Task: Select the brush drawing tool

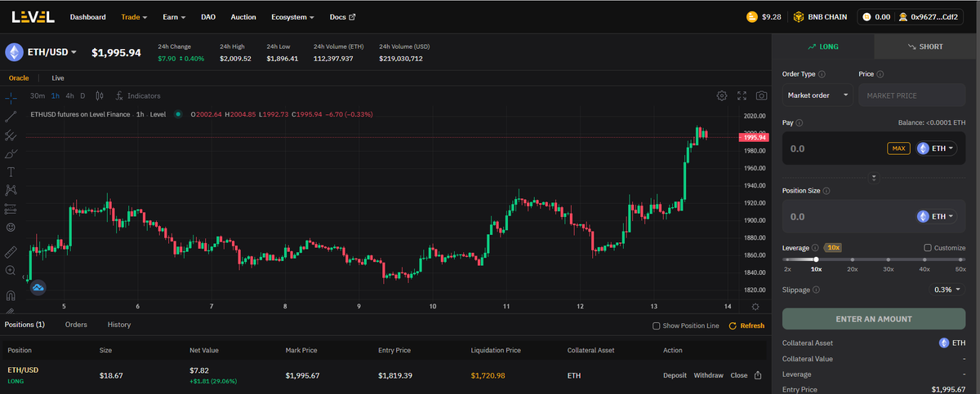Action: 11,153
